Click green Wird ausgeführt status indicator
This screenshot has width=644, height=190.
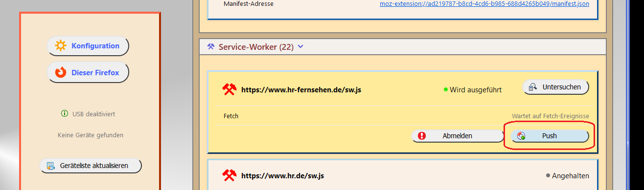click(x=446, y=90)
